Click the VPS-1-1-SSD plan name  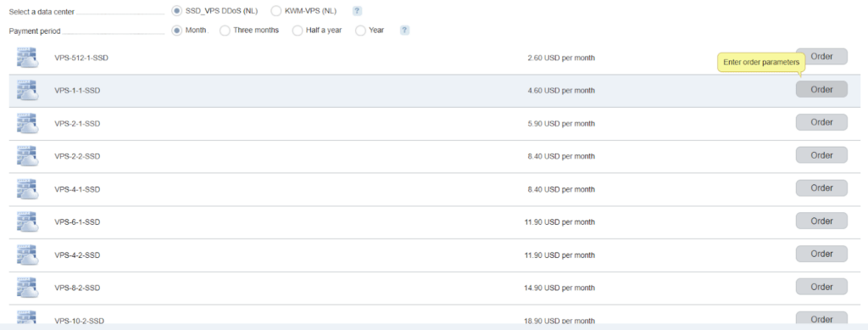coord(77,91)
